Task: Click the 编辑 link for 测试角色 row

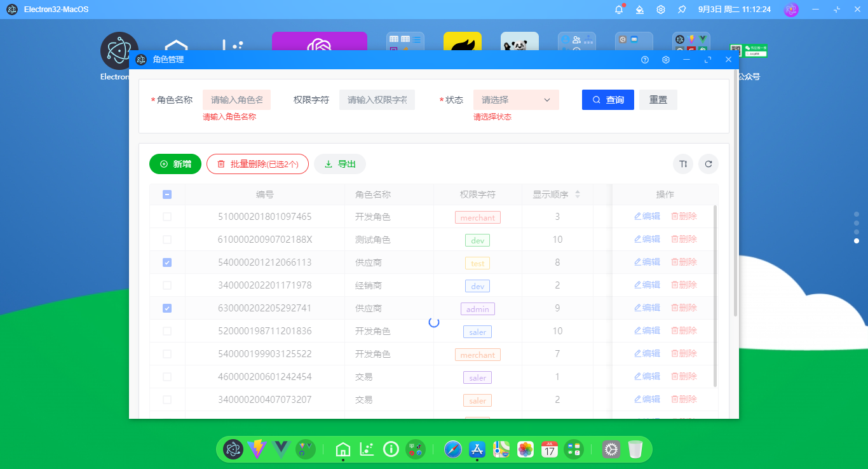Action: pos(647,239)
